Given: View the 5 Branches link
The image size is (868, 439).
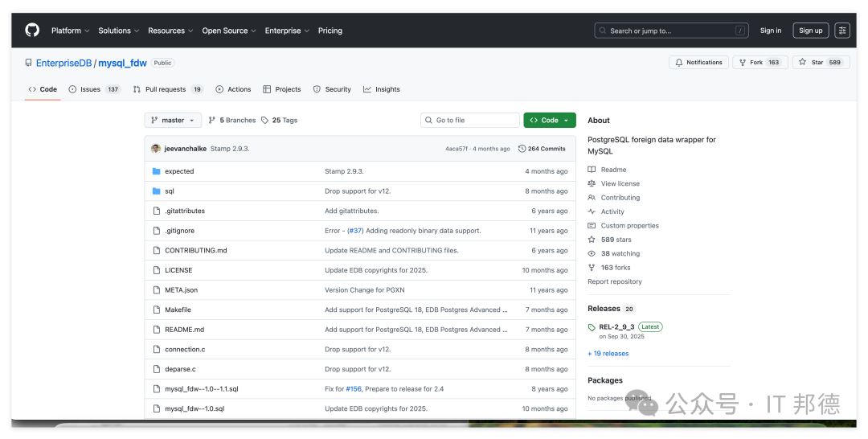Looking at the screenshot, I should point(232,120).
